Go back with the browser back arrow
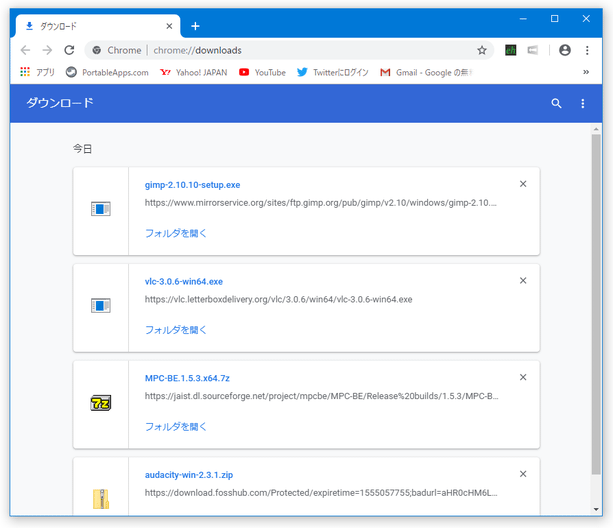Image resolution: width=613 pixels, height=528 pixels. click(x=25, y=50)
